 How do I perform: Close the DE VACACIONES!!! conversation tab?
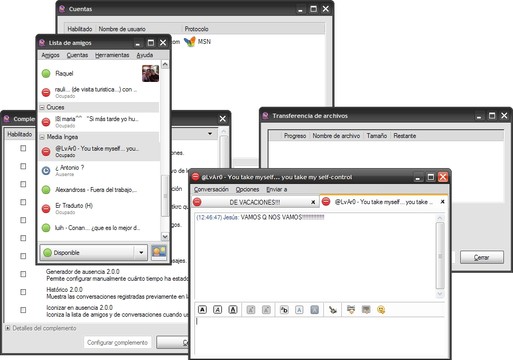pos(313,202)
